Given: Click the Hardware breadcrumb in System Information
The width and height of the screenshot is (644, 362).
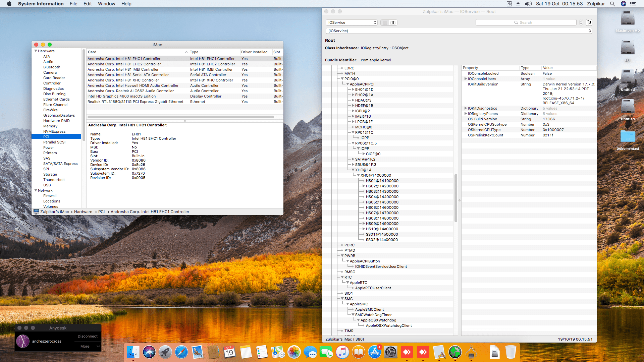Looking at the screenshot, I should 83,212.
